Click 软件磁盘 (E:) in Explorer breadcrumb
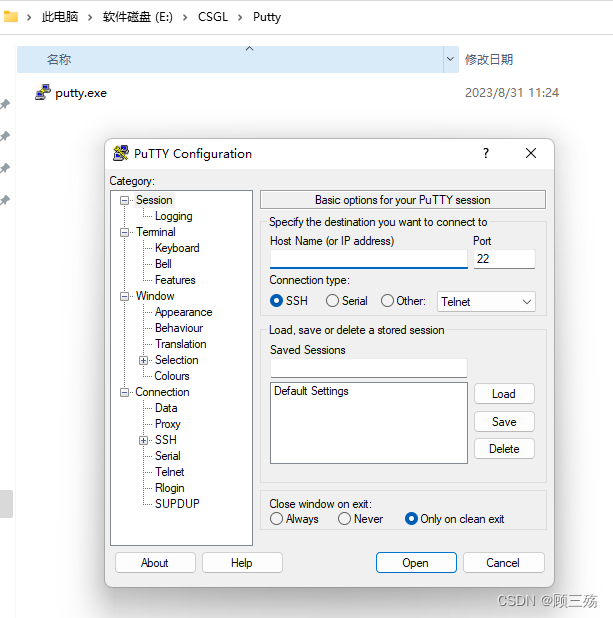Screen dimensions: 613x618 pos(138,17)
